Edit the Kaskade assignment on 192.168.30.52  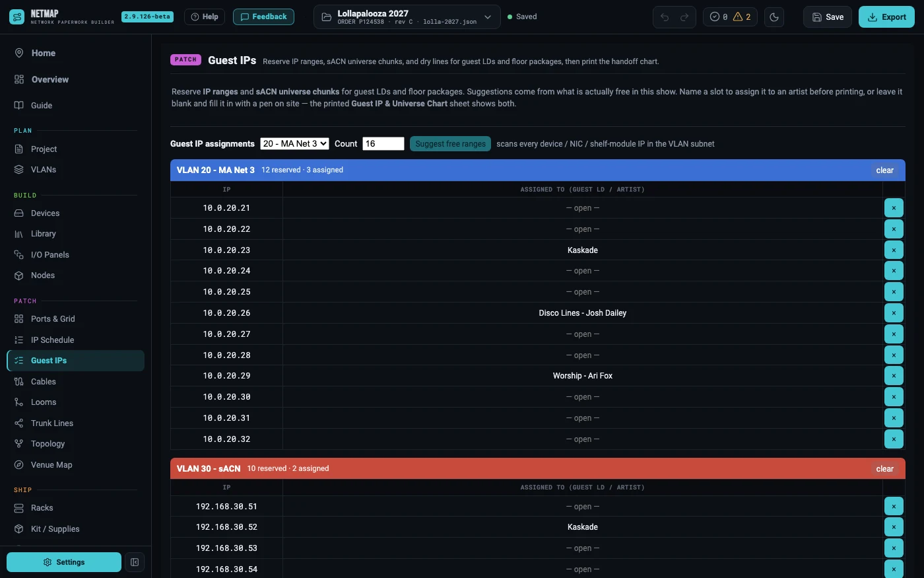[x=583, y=527]
